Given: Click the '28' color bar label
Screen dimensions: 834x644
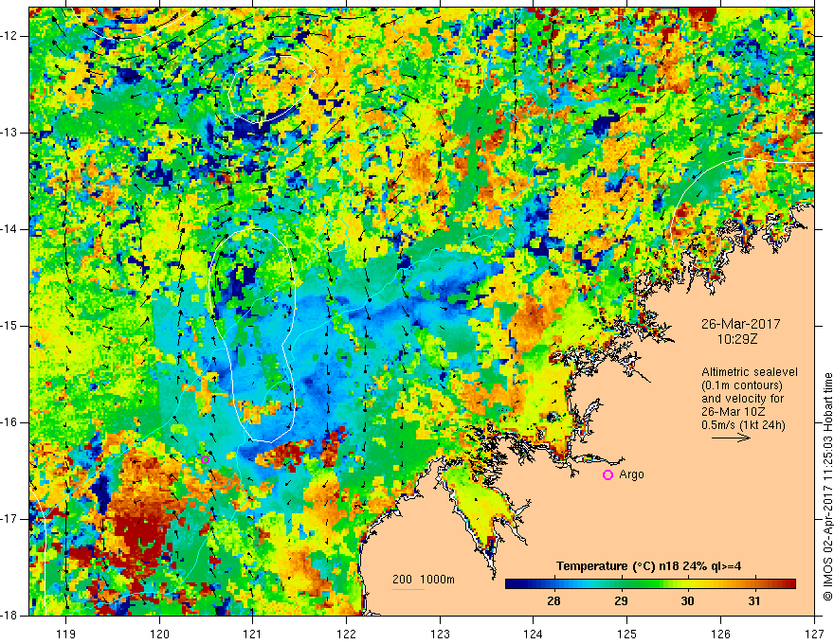Looking at the screenshot, I should pos(553,601).
